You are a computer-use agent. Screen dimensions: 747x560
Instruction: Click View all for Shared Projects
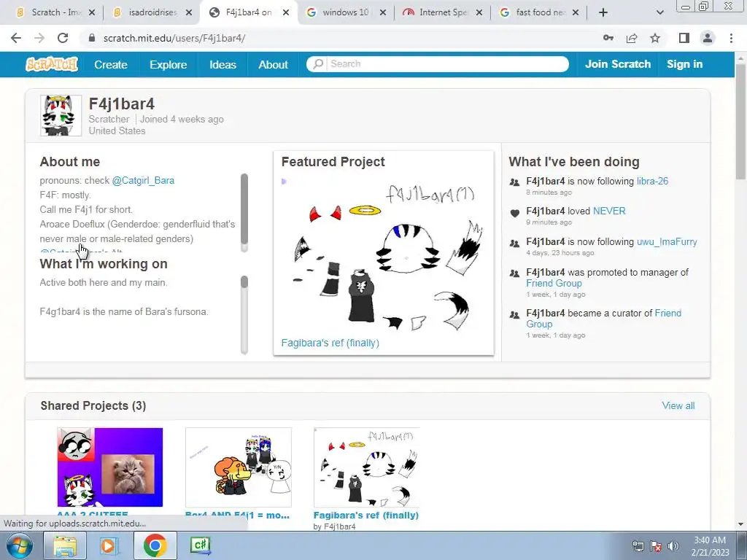pyautogui.click(x=678, y=405)
